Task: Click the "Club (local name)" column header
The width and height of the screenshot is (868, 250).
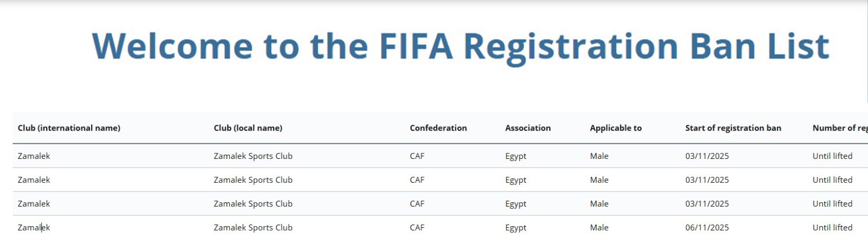Action: coord(248,128)
